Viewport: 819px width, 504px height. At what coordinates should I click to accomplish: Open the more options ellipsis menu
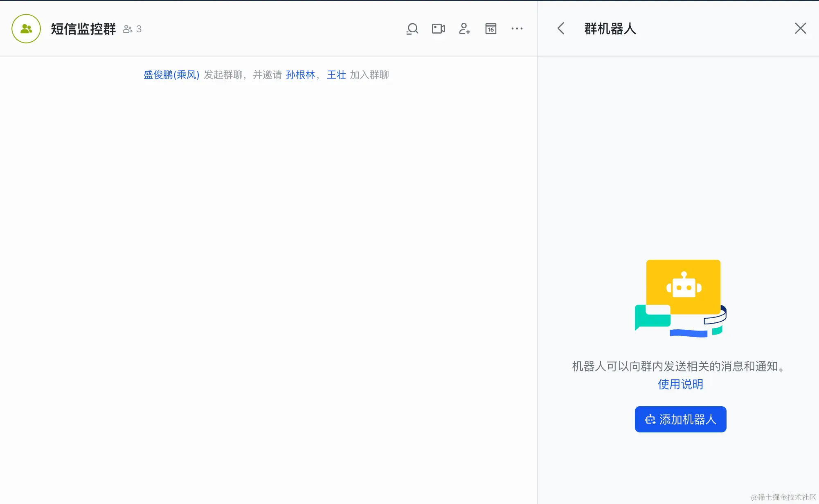[x=517, y=29]
